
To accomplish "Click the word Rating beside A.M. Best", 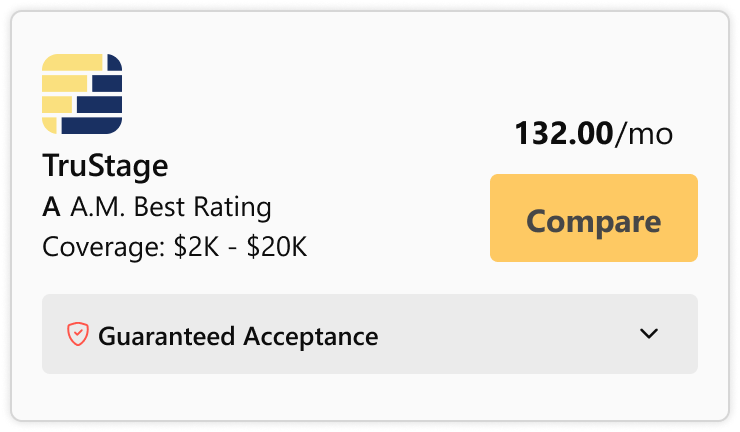I will tap(233, 207).
